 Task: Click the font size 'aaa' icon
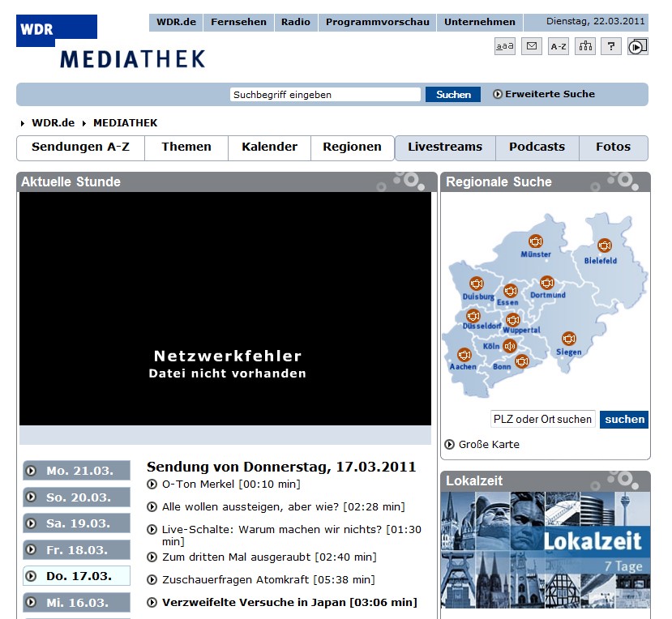[505, 46]
